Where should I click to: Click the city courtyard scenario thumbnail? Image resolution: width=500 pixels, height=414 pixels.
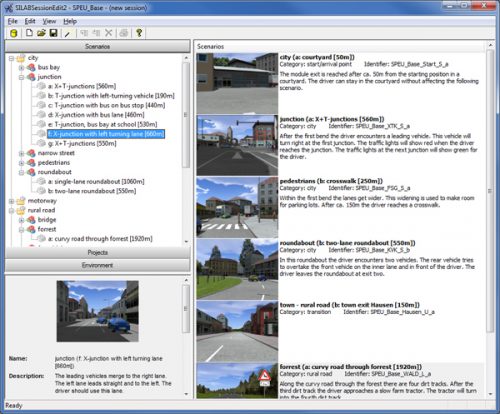pyautogui.click(x=237, y=83)
